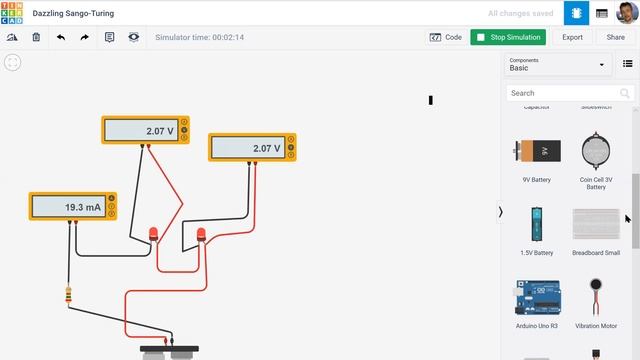Open the user profile avatar

pos(627,13)
